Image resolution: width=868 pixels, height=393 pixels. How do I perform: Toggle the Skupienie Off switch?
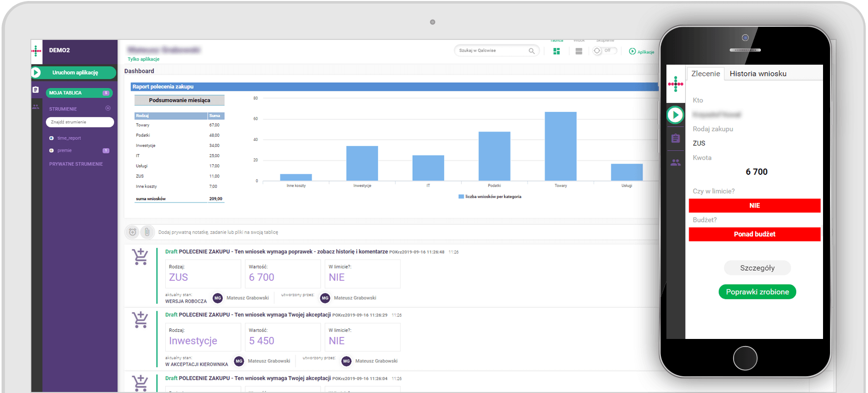click(604, 51)
